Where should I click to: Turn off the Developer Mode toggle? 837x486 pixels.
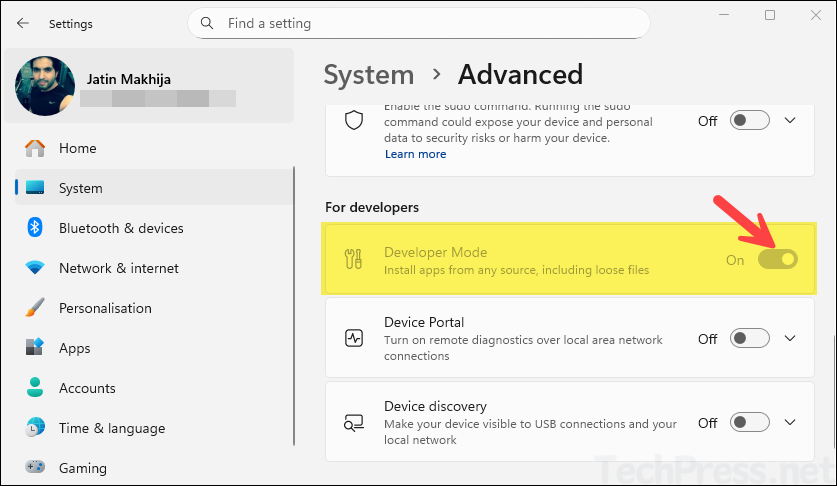tap(777, 259)
